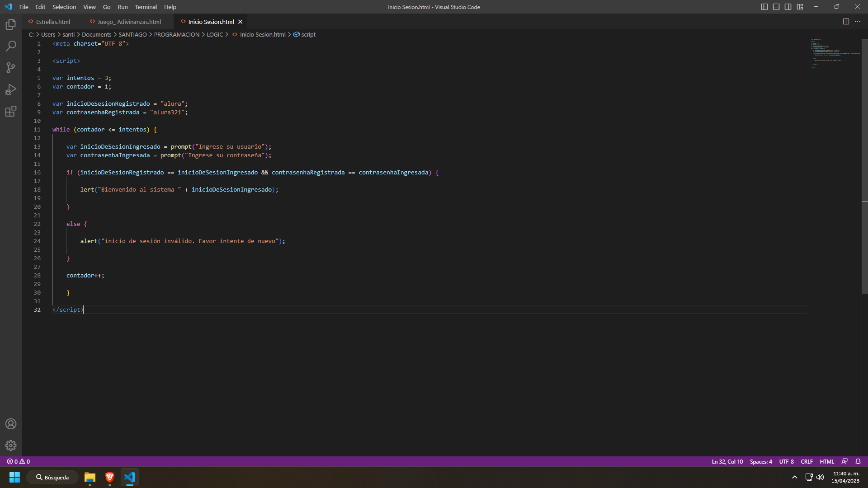Expand the script symbol breadcrumb
This screenshot has height=488, width=868.
point(305,34)
